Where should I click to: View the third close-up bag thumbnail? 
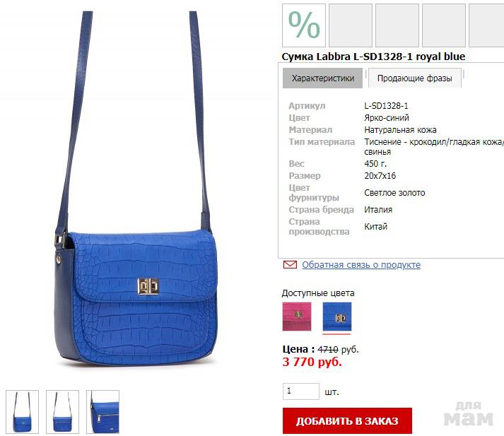click(103, 412)
